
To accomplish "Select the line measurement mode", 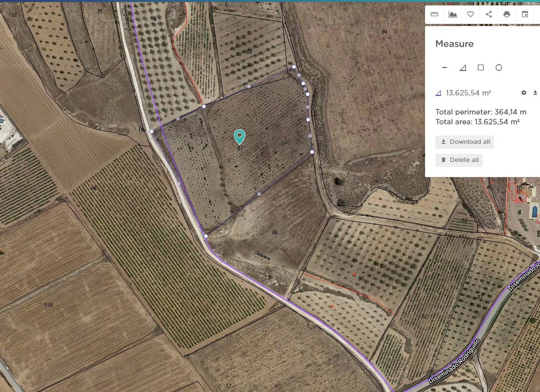I will point(444,67).
